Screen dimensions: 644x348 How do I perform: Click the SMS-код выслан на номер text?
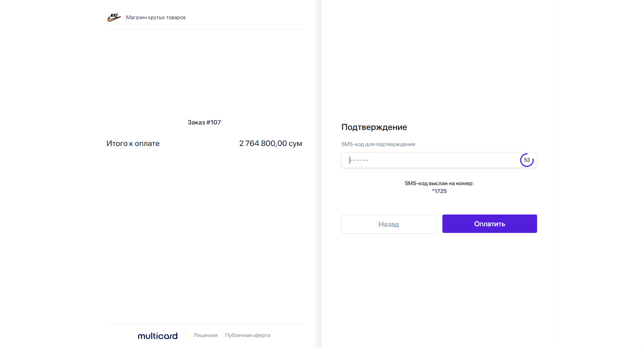click(439, 183)
